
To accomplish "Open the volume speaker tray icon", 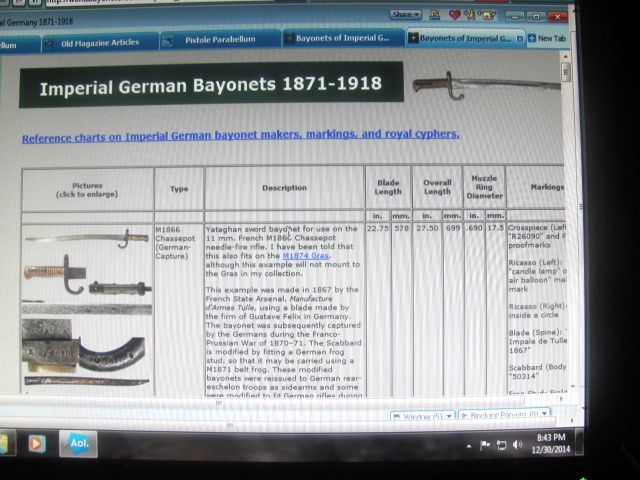I will (517, 444).
